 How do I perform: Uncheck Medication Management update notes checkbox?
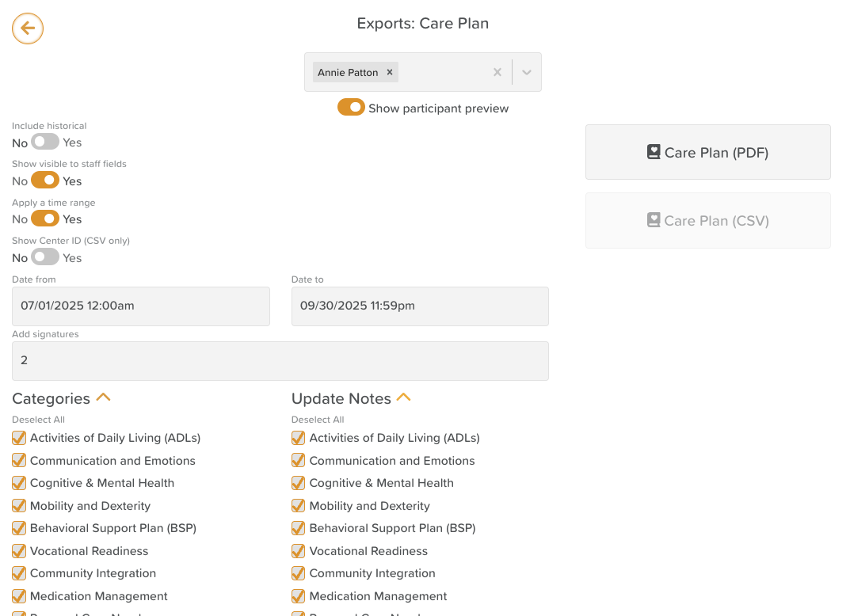tap(299, 596)
